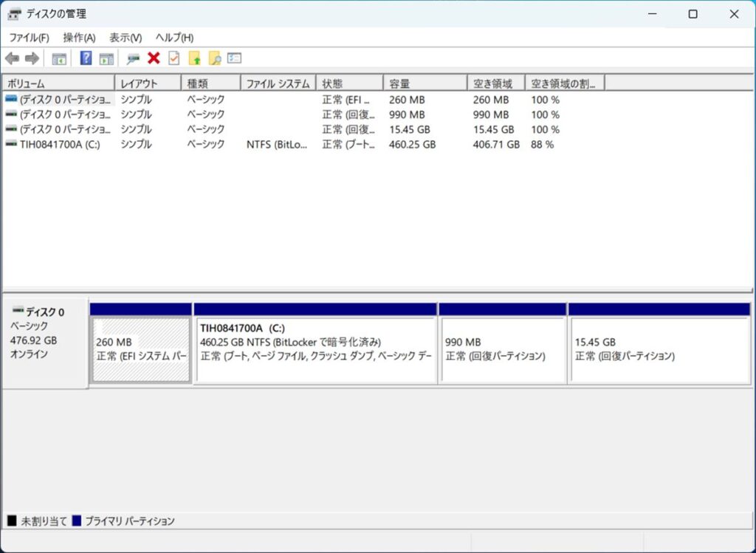Click the NTFS (BitLo... file system cell
756x553 pixels.
click(x=277, y=145)
